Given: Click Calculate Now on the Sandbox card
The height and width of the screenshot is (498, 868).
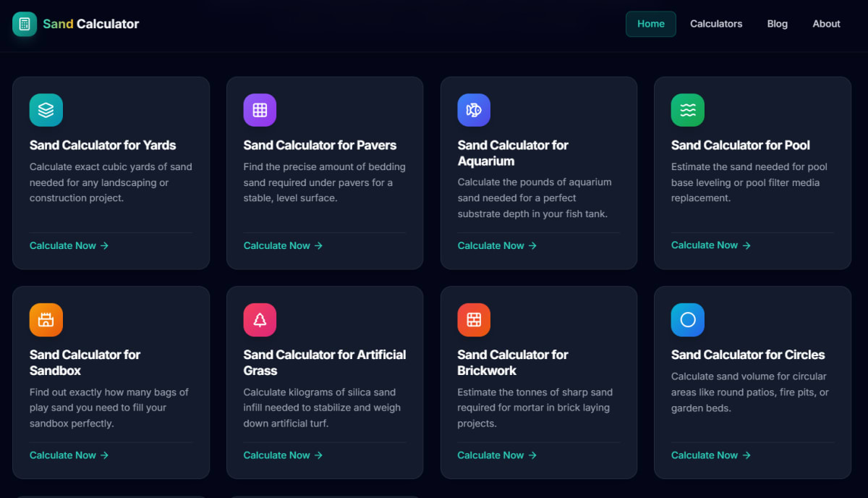Looking at the screenshot, I should pyautogui.click(x=69, y=455).
